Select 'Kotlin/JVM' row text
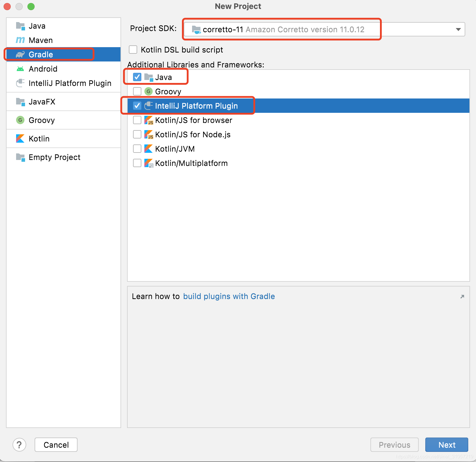Screen dimensions: 476x462 [x=175, y=149]
